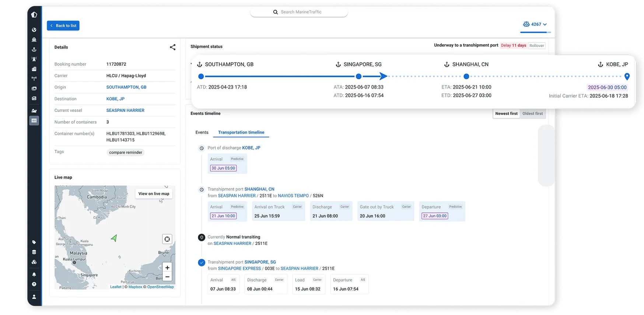Open the globe live map sidebar icon
The height and width of the screenshot is (315, 644).
tap(34, 30)
